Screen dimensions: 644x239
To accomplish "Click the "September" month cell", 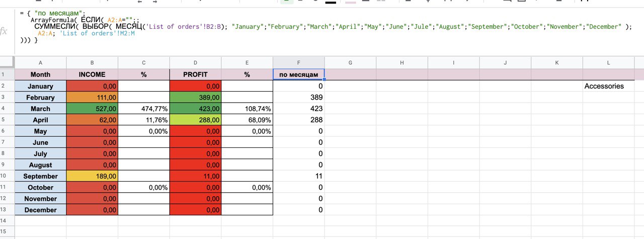I will (x=40, y=176).
